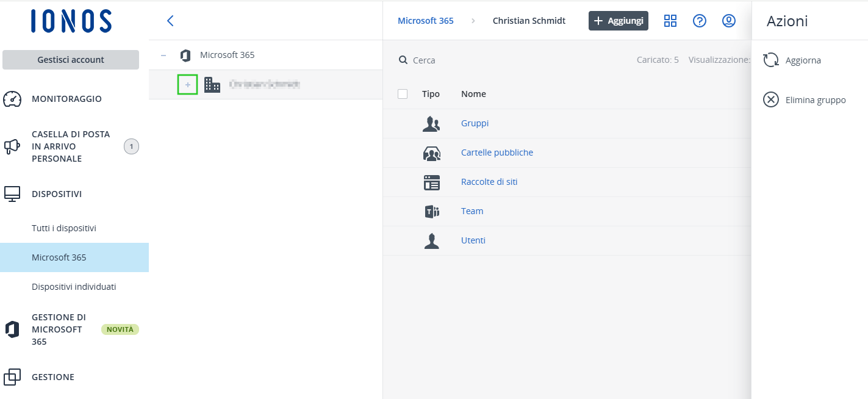This screenshot has width=868, height=399.
Task: Click the grid view icon in header
Action: (670, 21)
